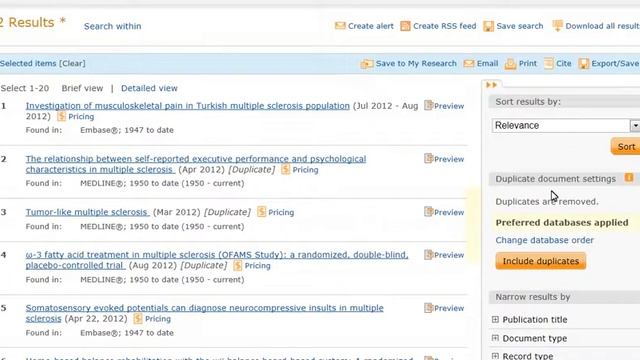The image size is (640, 360).
Task: Expand the Record type filter
Action: [x=495, y=356]
